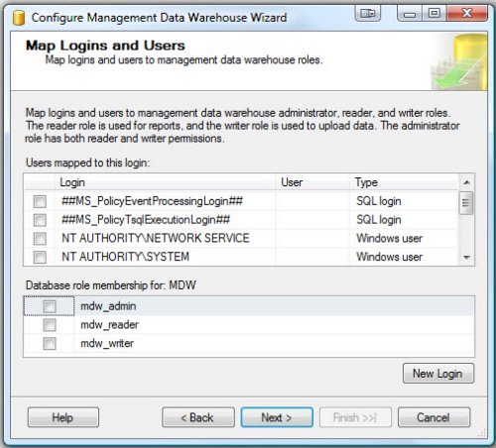The width and height of the screenshot is (496, 448).
Task: Select the mdw_writer role name
Action: tap(107, 343)
